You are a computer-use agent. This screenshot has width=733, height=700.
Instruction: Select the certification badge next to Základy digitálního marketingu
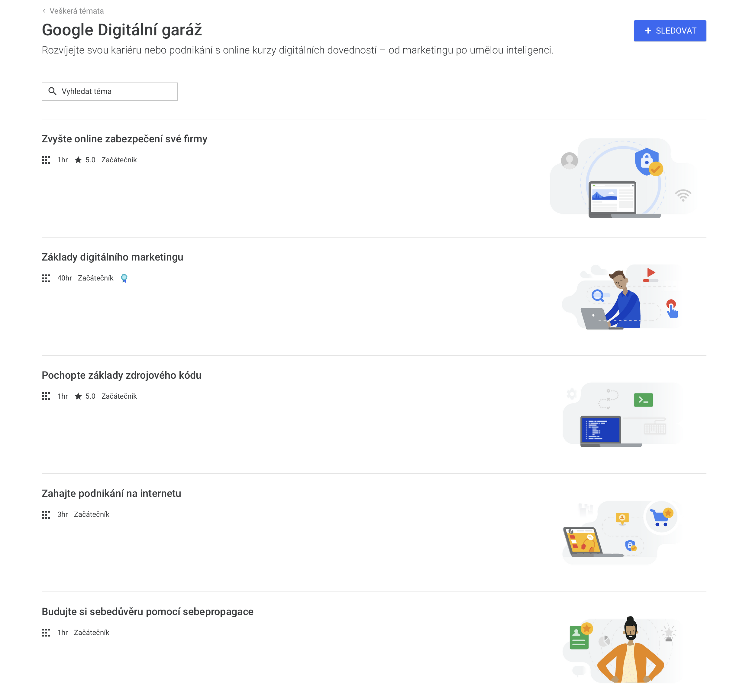[x=124, y=278]
